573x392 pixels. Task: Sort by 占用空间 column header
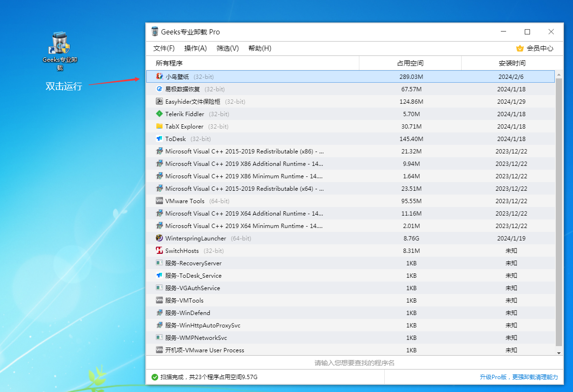pyautogui.click(x=411, y=63)
